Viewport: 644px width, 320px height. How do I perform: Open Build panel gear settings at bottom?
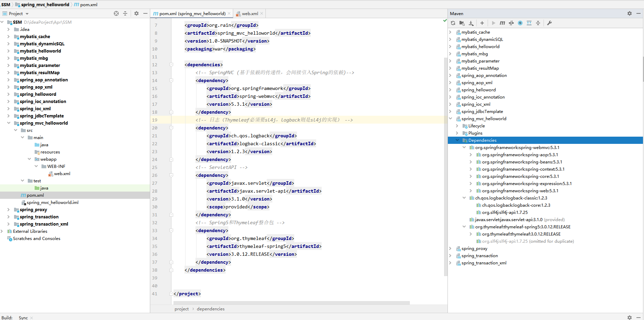click(630, 318)
